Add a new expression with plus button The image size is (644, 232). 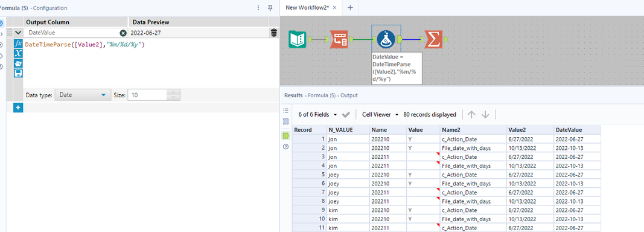point(18,108)
